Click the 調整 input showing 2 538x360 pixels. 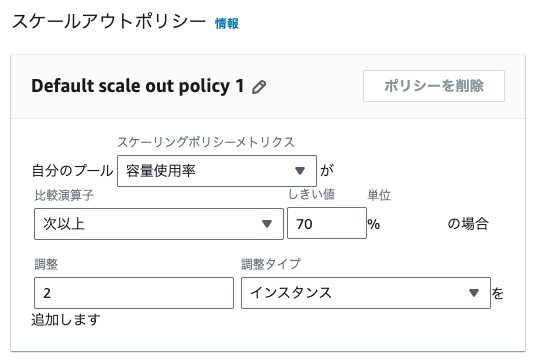click(x=134, y=293)
